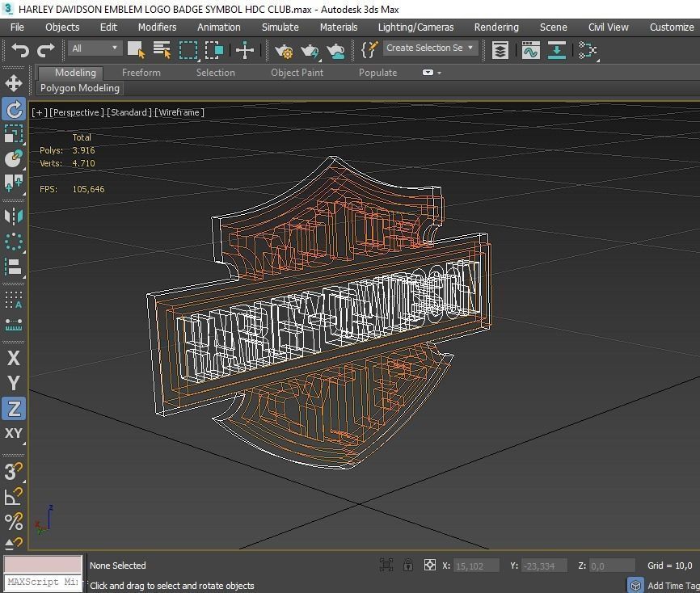Screen dimensions: 700x593
Task: Open the Objects menu
Action: pos(62,27)
